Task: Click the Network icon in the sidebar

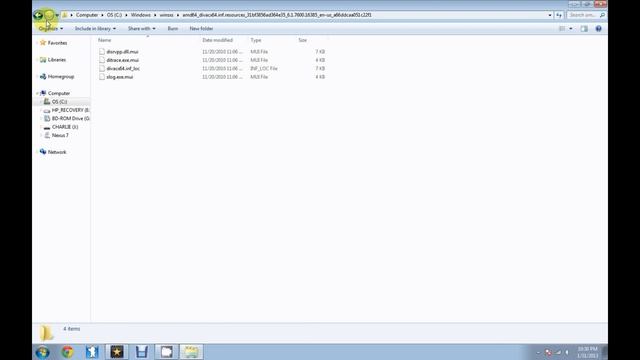Action: click(x=43, y=151)
